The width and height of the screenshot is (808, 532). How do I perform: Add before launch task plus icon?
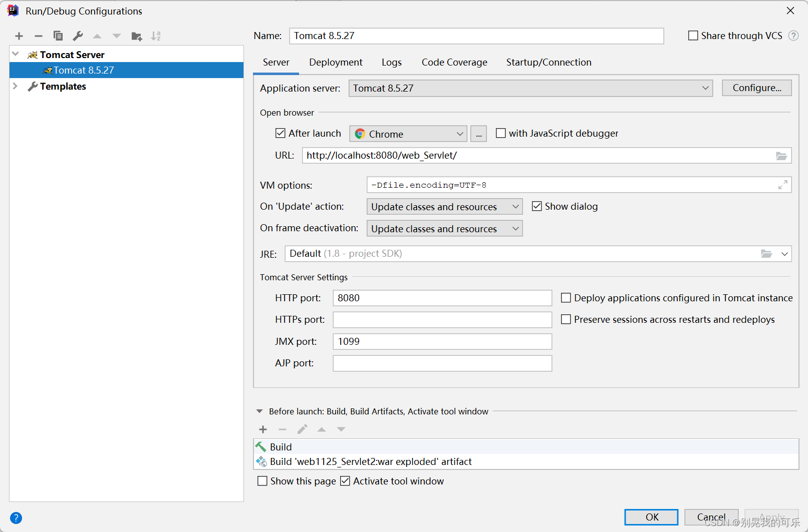(263, 429)
